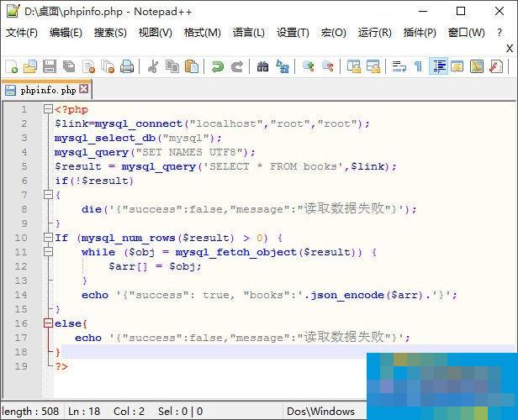The height and width of the screenshot is (420, 518).
Task: Click the New file toolbar icon
Action: [11, 66]
